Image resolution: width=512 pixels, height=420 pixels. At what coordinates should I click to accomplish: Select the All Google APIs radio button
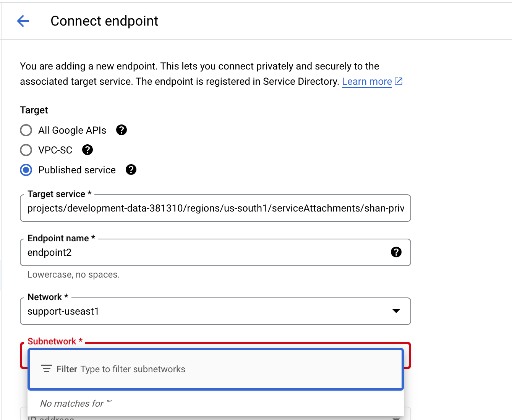(26, 130)
